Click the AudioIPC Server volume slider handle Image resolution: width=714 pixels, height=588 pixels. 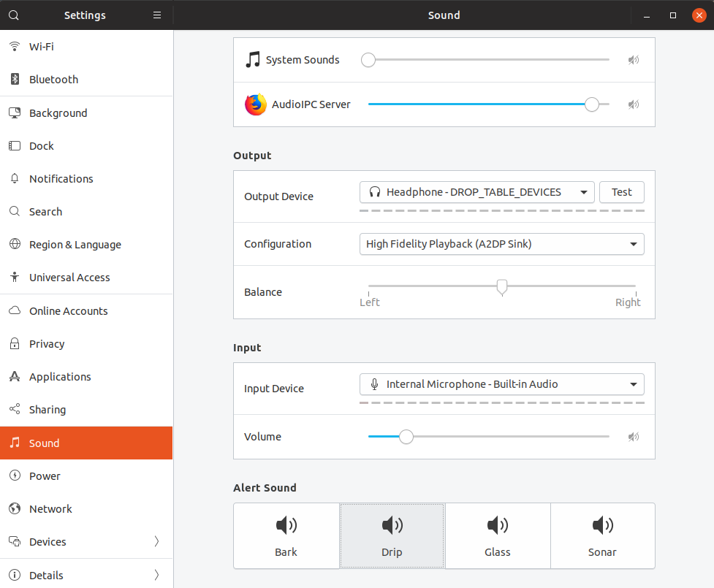click(592, 104)
